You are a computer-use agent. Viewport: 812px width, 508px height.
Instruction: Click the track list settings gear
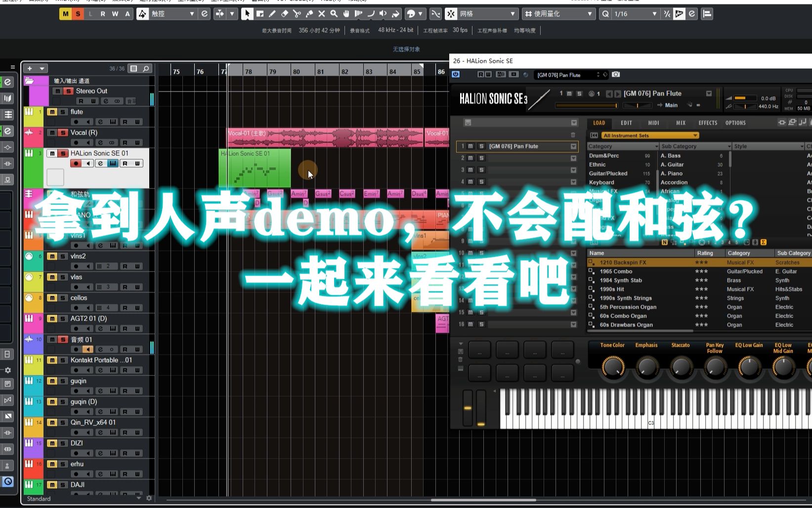tap(149, 498)
